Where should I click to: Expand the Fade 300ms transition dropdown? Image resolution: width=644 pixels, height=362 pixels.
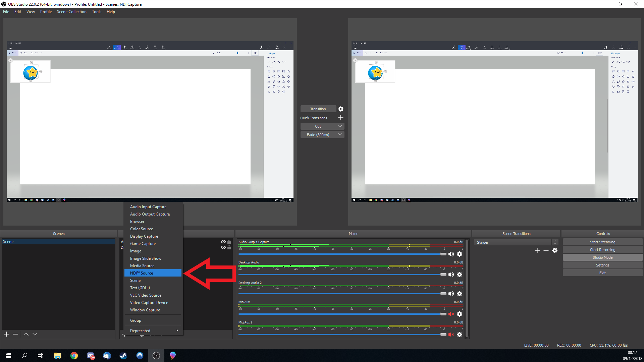pyautogui.click(x=340, y=134)
